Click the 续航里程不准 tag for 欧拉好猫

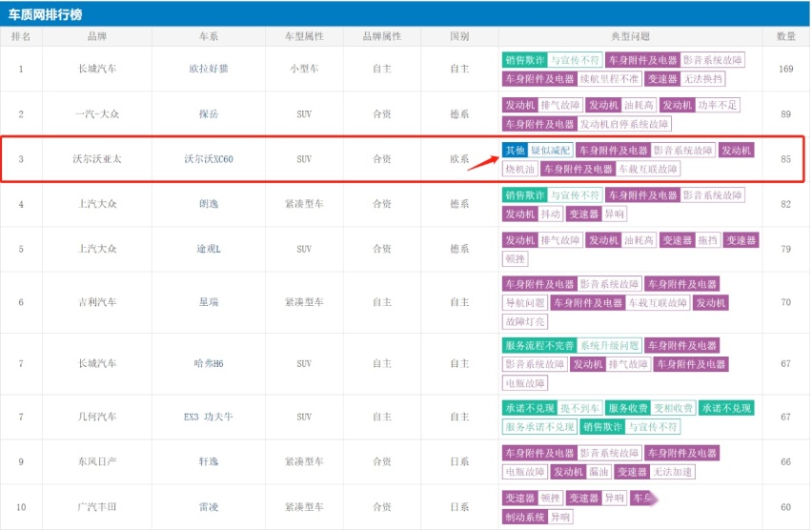(x=609, y=79)
